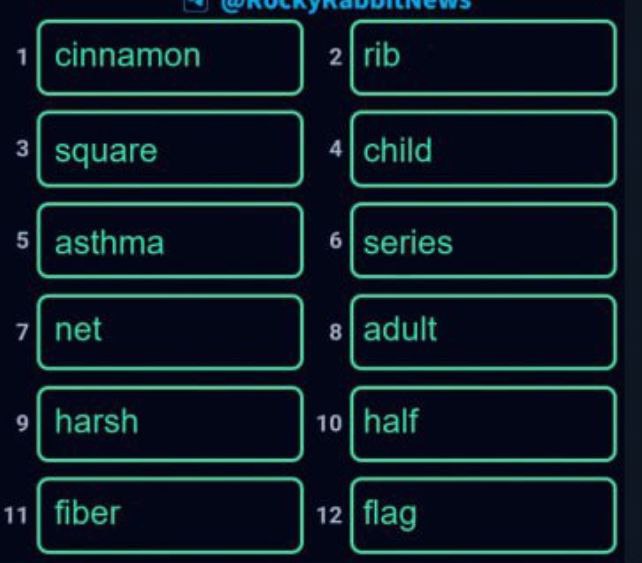Click the number 8 label beside adult
642x563 pixels.
pos(336,332)
